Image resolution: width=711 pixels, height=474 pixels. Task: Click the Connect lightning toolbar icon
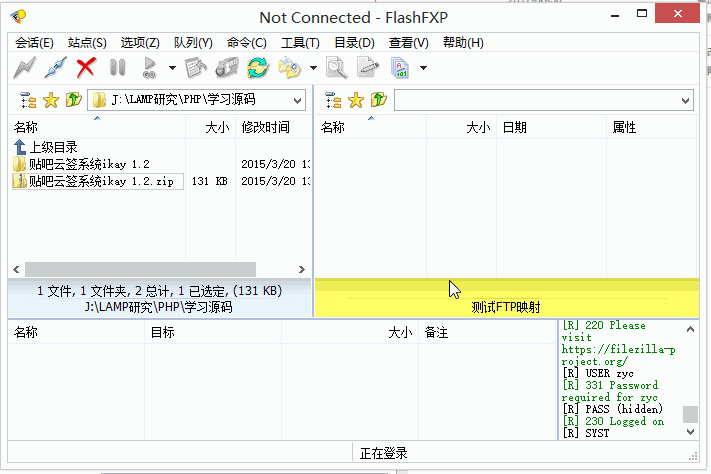[24, 68]
